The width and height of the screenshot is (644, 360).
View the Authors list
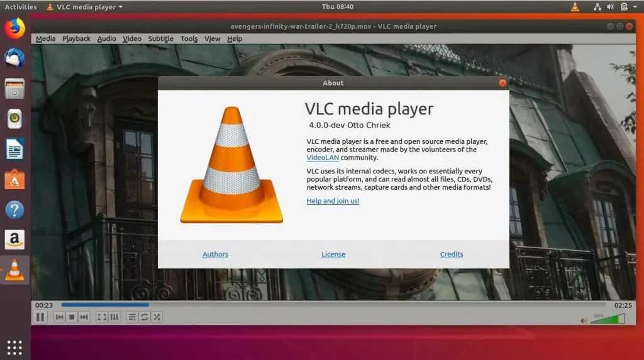click(x=215, y=254)
